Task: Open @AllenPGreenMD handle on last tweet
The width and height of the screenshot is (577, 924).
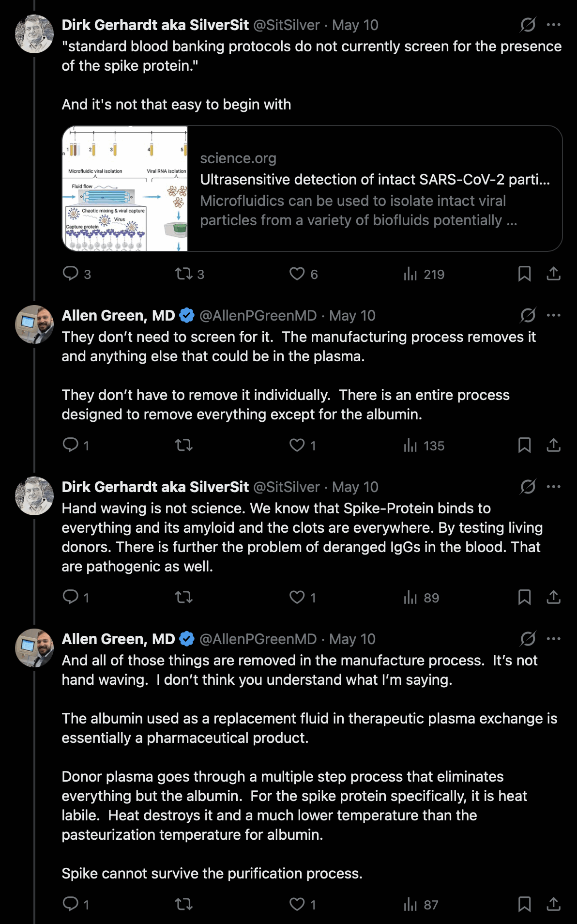Action: [258, 639]
